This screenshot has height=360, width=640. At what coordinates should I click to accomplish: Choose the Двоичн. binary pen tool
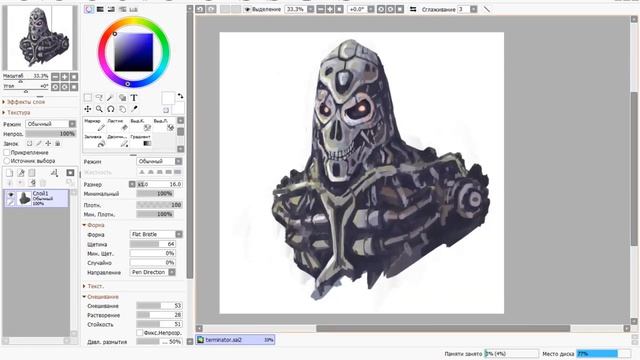coord(117,141)
